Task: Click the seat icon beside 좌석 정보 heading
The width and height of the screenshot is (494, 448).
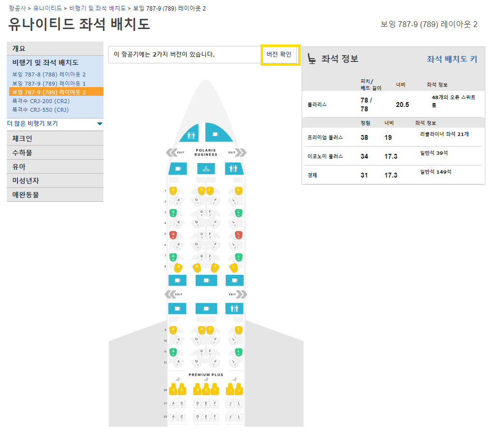Action: (x=312, y=59)
